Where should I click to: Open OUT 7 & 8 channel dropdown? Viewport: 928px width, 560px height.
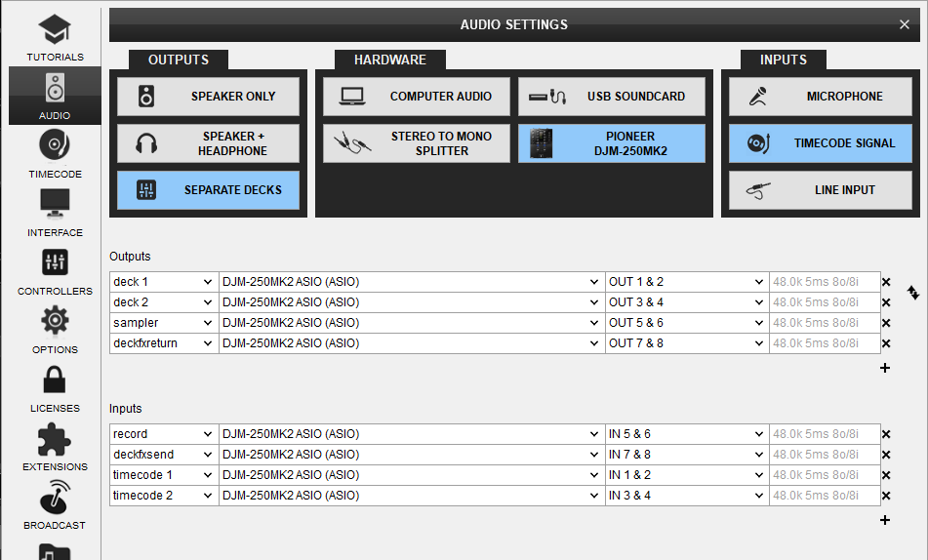click(x=687, y=343)
